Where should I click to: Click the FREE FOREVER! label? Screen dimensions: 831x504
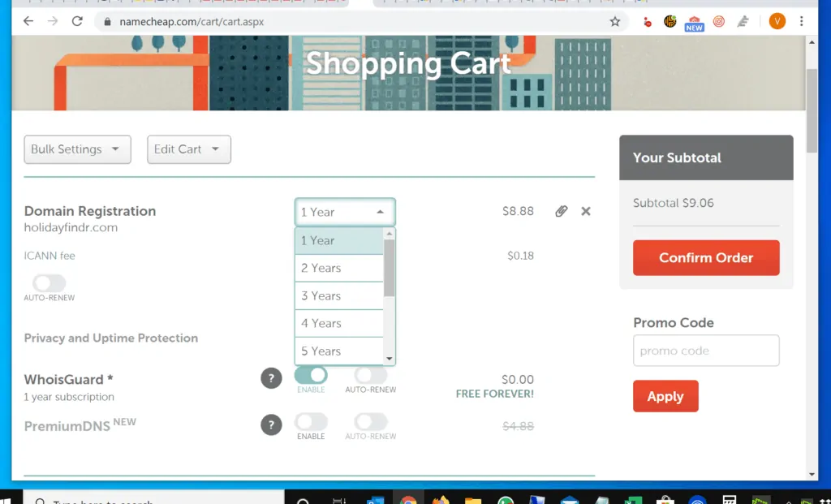point(494,394)
